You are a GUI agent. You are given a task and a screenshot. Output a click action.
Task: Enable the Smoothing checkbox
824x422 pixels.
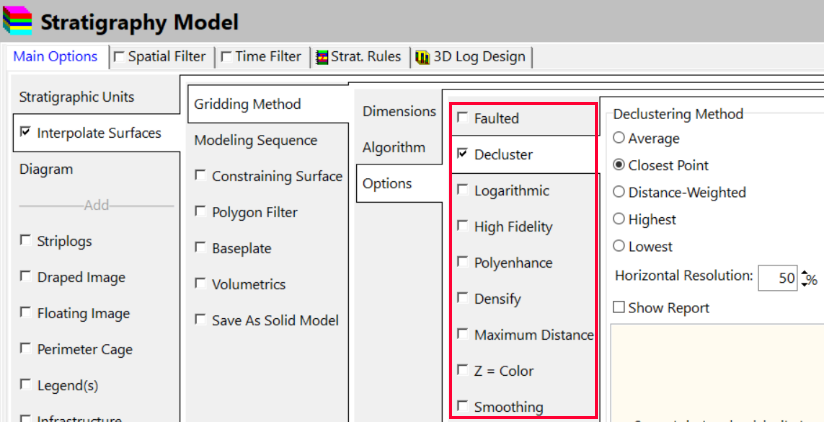462,406
